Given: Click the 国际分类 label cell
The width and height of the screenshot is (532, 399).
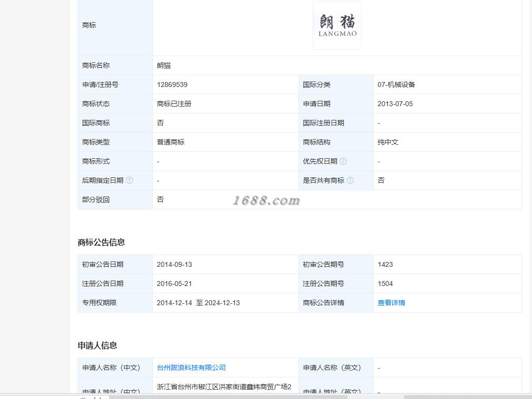Looking at the screenshot, I should point(336,85).
